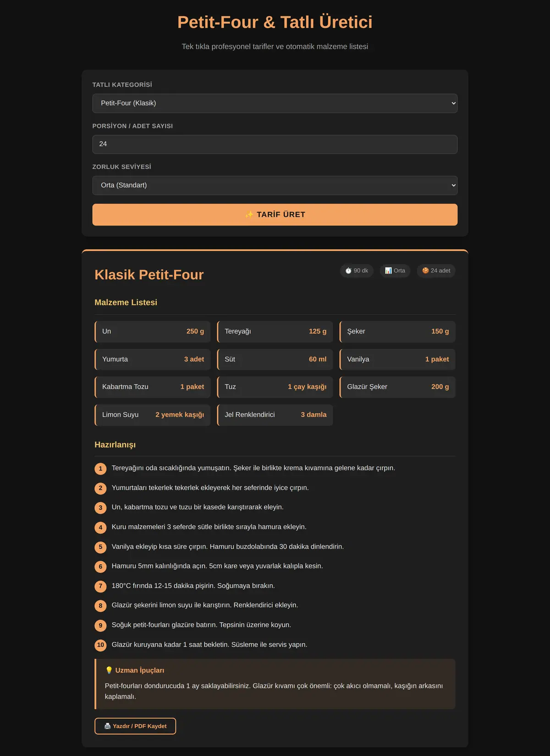
Task: Click the 24 adet quantity badge text
Action: point(440,270)
